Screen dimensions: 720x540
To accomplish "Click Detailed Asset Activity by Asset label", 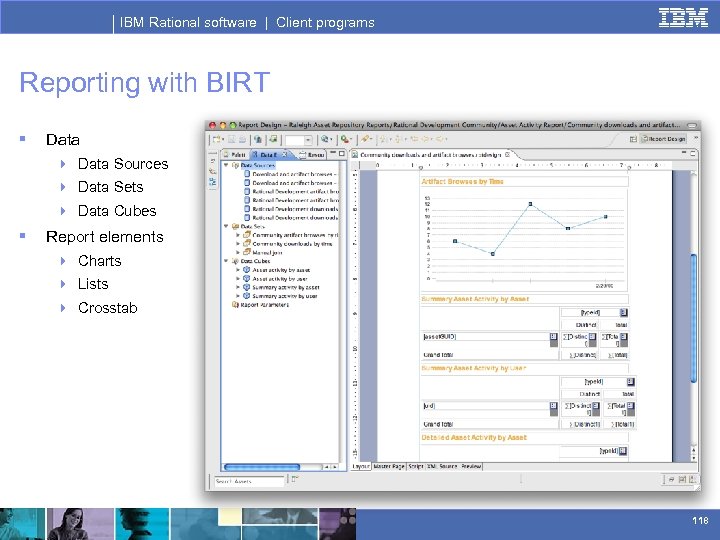I will point(474,438).
